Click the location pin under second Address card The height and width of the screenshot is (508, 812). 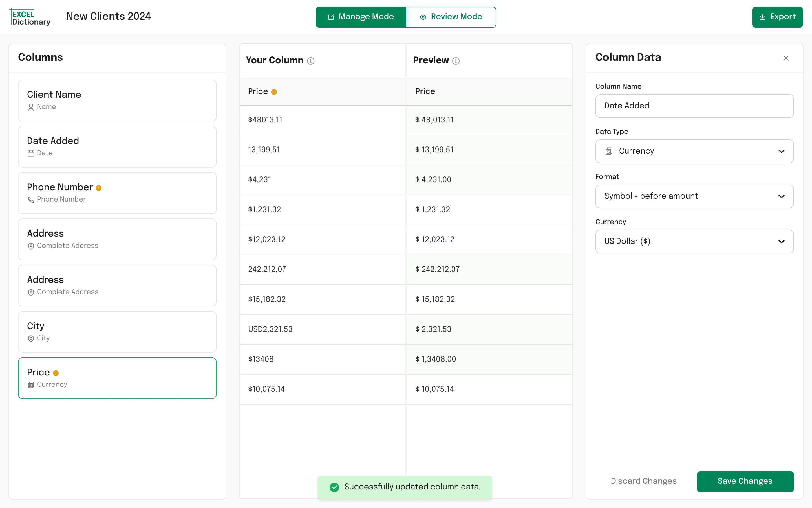31,292
